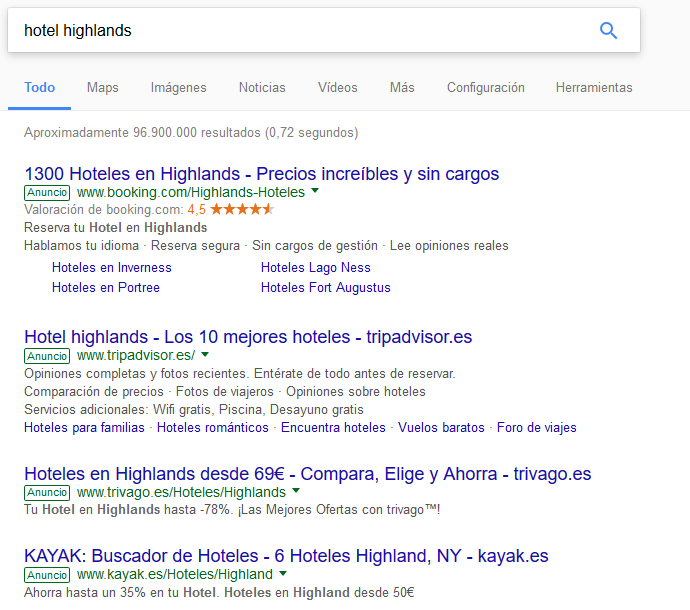The width and height of the screenshot is (690, 610).
Task: Open 'Los 10 mejores hoteles' tripadvisor ad title
Action: pos(248,337)
